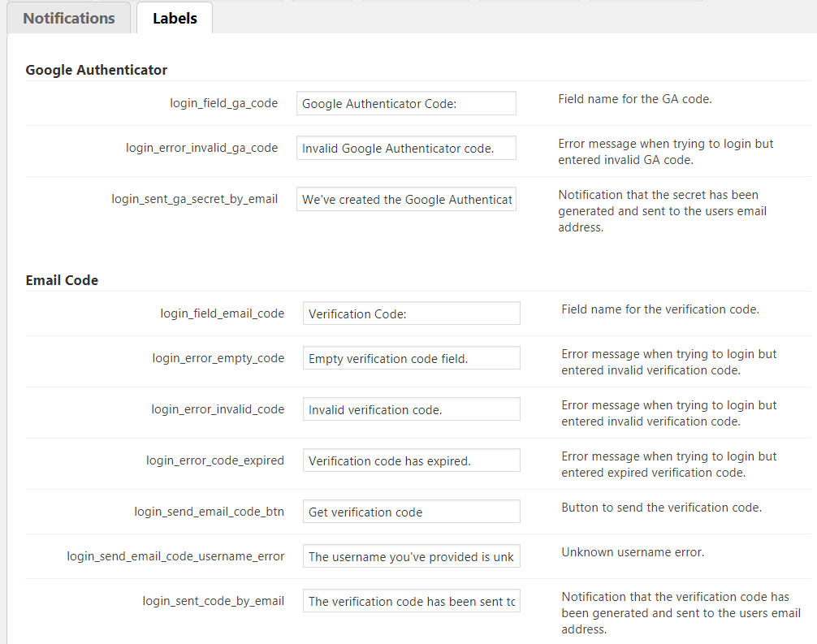
Task: Click 'Field name for the GA code.' description
Action: point(635,99)
